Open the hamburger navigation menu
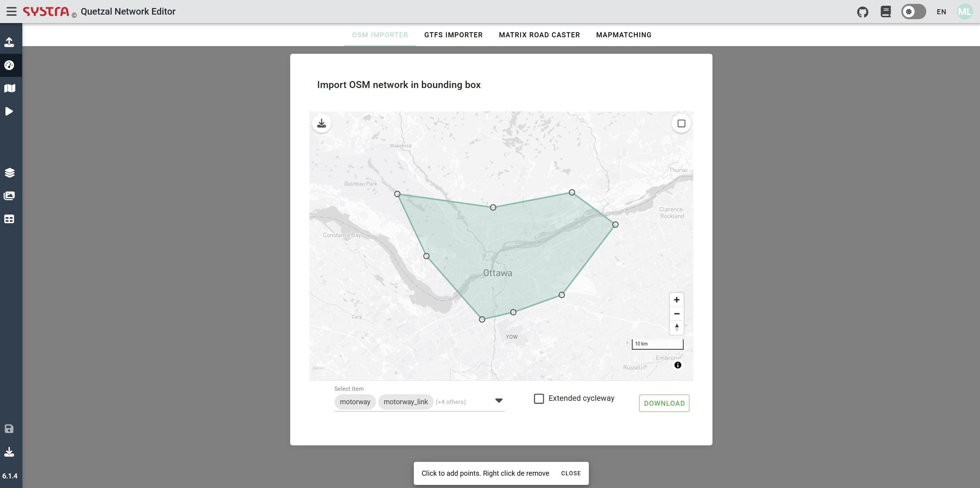Image resolution: width=980 pixels, height=488 pixels. [12, 12]
